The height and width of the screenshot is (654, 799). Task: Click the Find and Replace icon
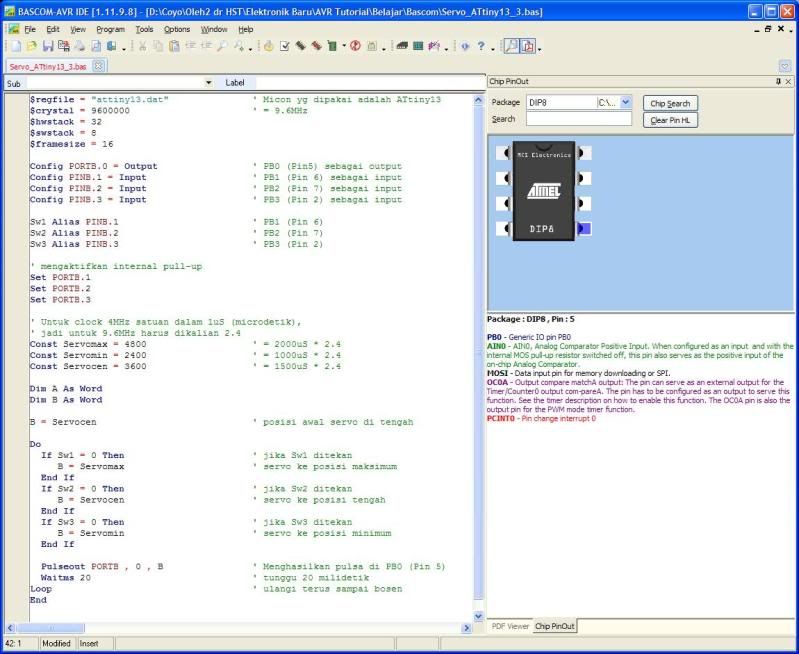(238, 46)
